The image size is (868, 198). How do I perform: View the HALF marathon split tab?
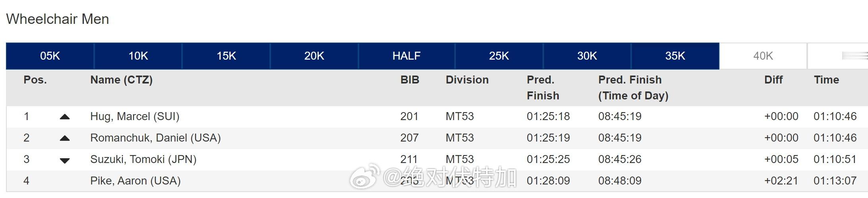click(407, 56)
